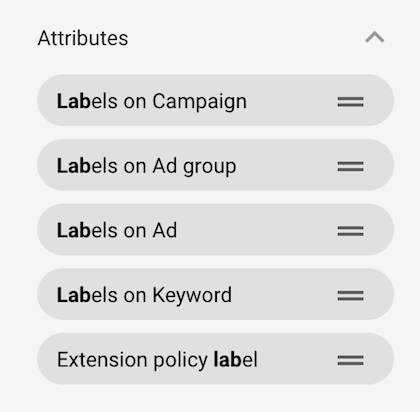Grab the drag handle on Labels on Campaign
This screenshot has height=412, width=420.
tap(350, 102)
